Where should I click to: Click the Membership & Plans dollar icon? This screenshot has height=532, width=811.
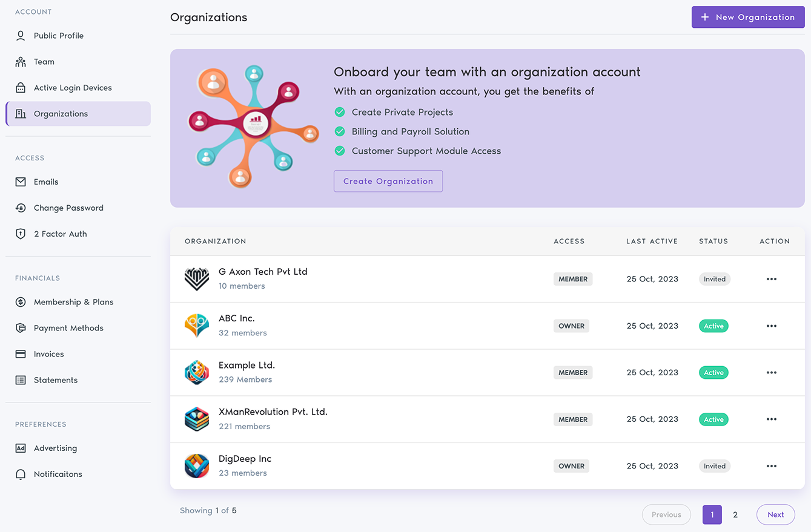pos(21,302)
